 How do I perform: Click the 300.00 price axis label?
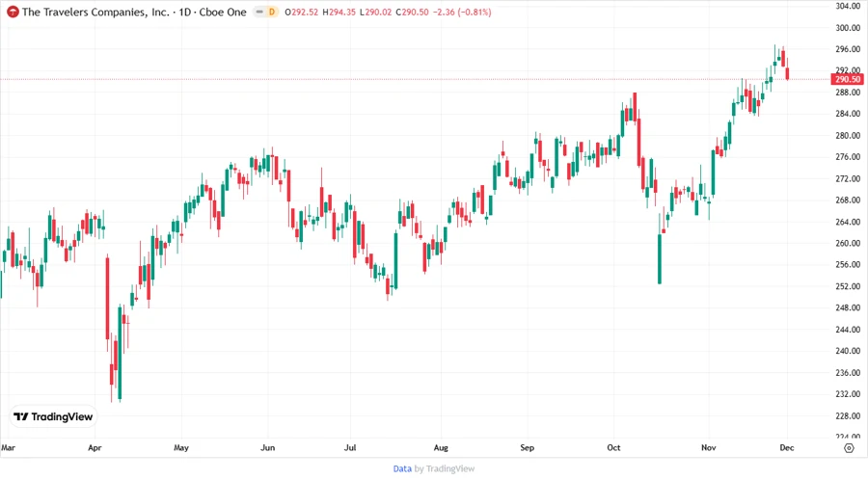coord(848,28)
